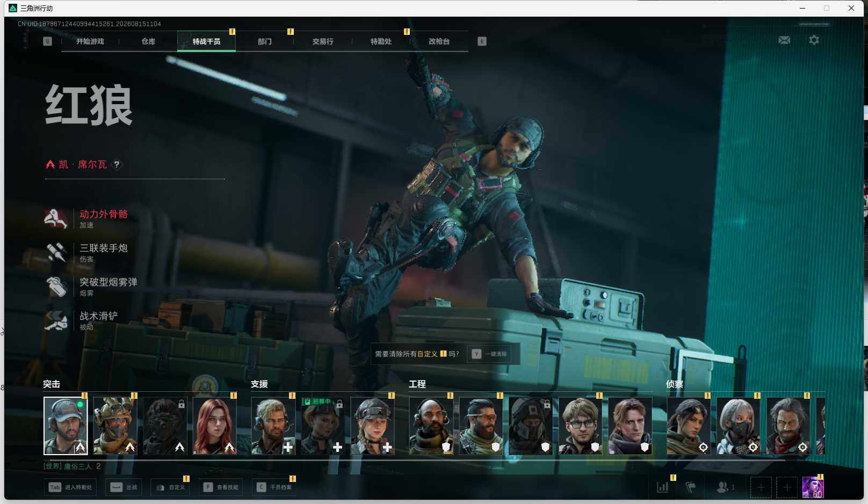The image size is (868, 504).
Task: Open the 改枪台 tab
Action: (439, 41)
